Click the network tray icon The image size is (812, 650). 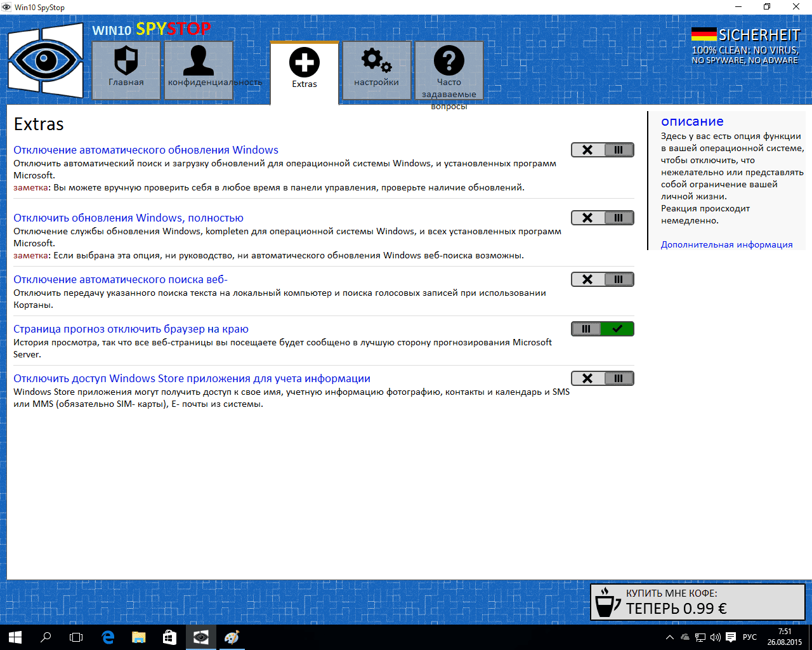(x=700, y=637)
